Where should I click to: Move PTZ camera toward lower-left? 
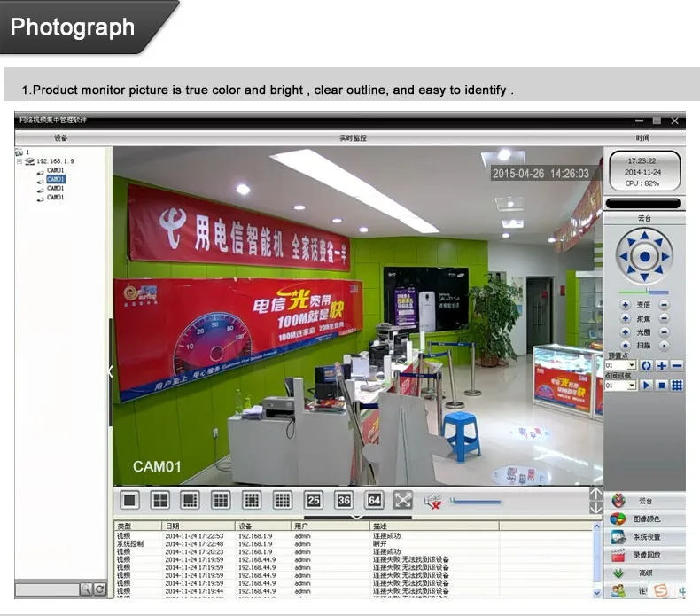pyautogui.click(x=631, y=269)
